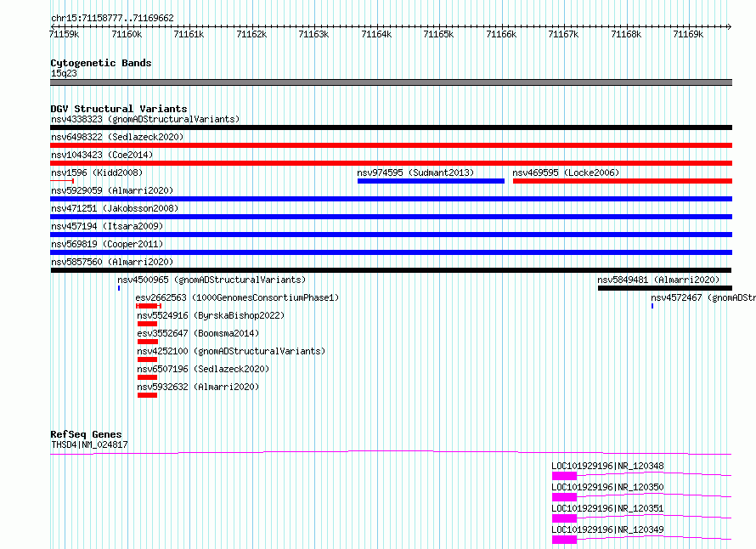Click the esv3552647 Boomsma2014 label
This screenshot has height=549, width=756.
pos(198,333)
